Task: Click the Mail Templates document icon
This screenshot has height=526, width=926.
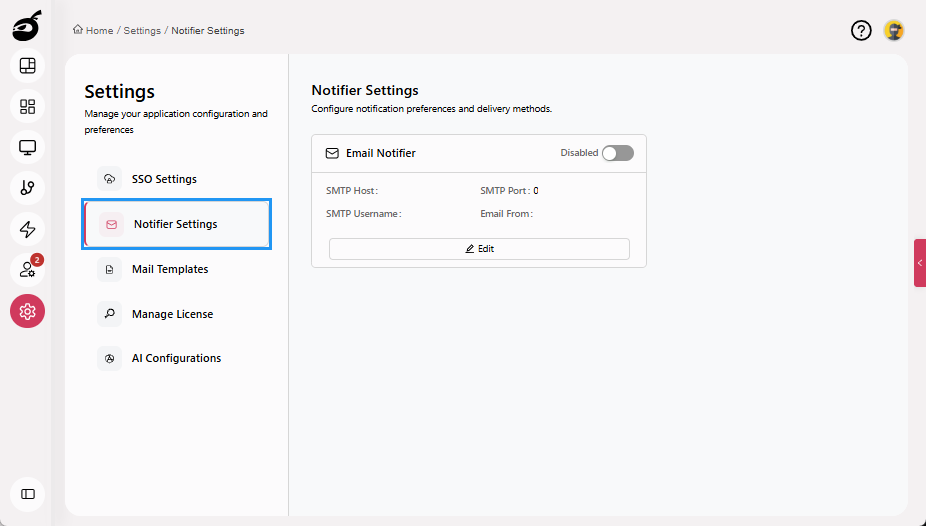Action: point(109,269)
